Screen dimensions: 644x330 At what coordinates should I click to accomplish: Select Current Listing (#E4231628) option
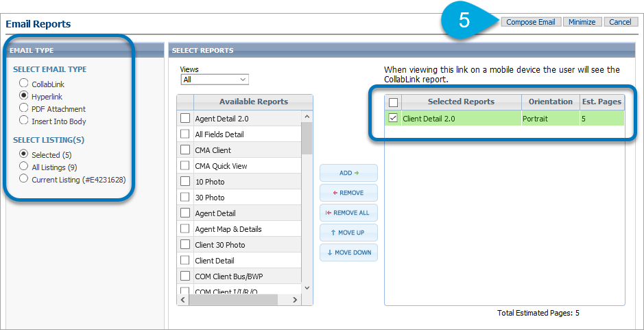click(x=24, y=179)
